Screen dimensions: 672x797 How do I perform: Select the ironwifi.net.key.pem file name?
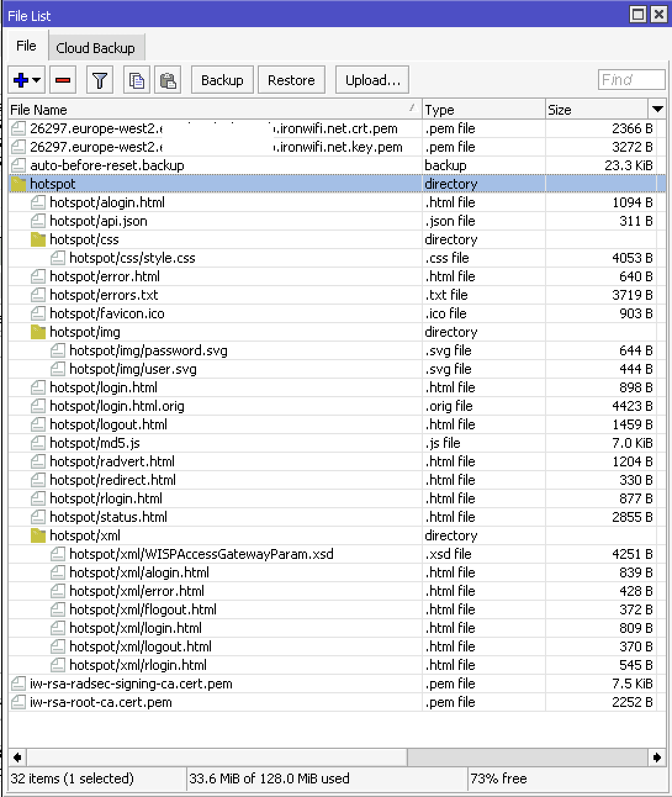216,147
